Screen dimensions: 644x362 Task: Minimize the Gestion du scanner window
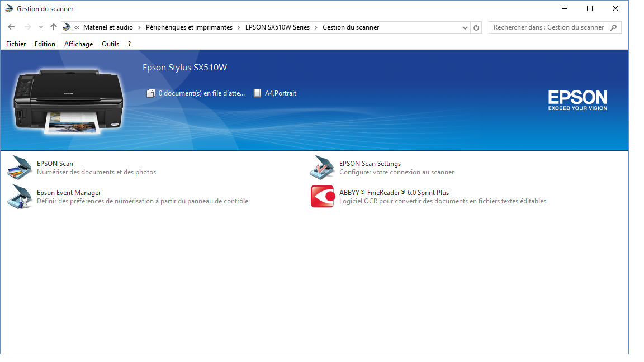click(565, 8)
